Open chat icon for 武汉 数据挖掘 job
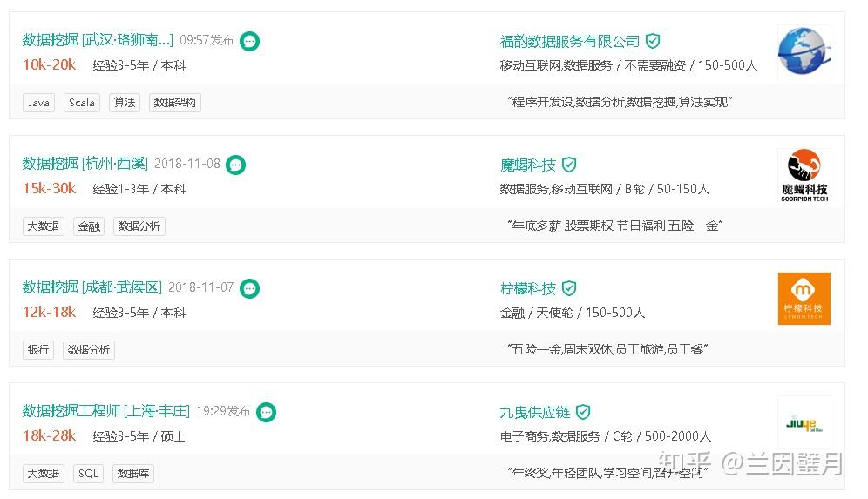 click(x=249, y=41)
